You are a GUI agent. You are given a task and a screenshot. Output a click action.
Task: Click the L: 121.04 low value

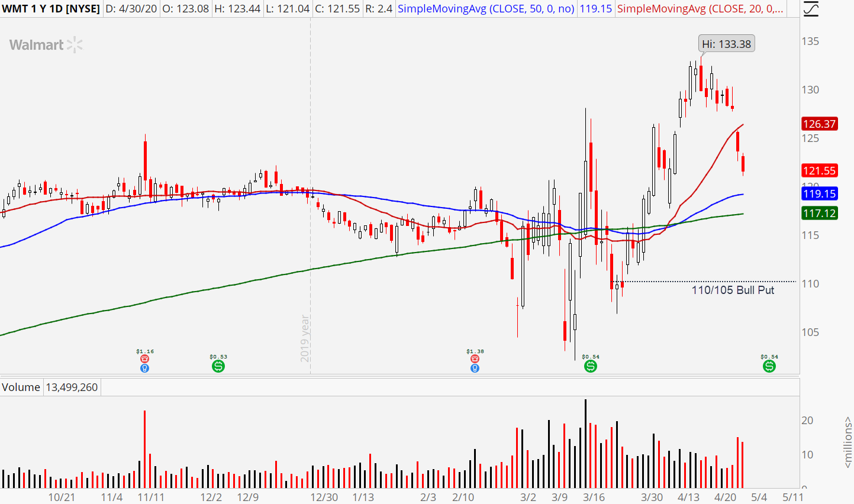(288, 9)
